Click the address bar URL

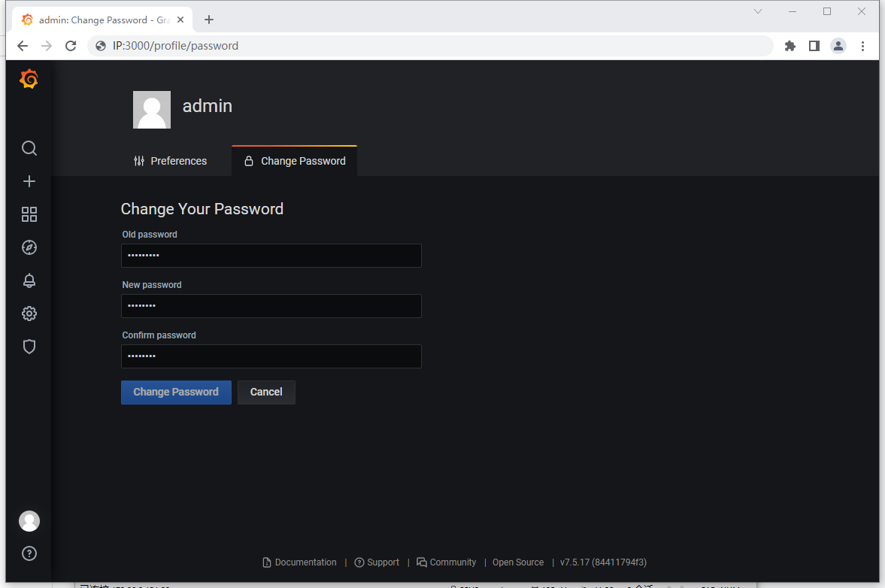pos(175,46)
